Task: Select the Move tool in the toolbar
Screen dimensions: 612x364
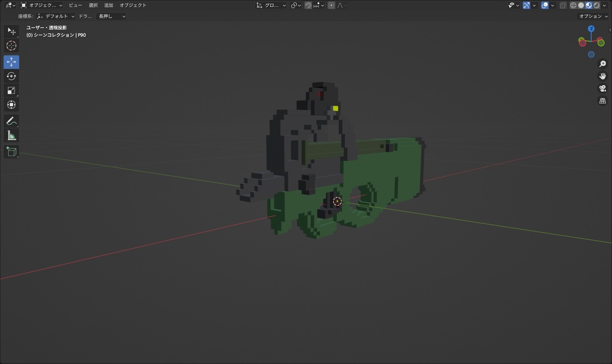Action: click(11, 62)
